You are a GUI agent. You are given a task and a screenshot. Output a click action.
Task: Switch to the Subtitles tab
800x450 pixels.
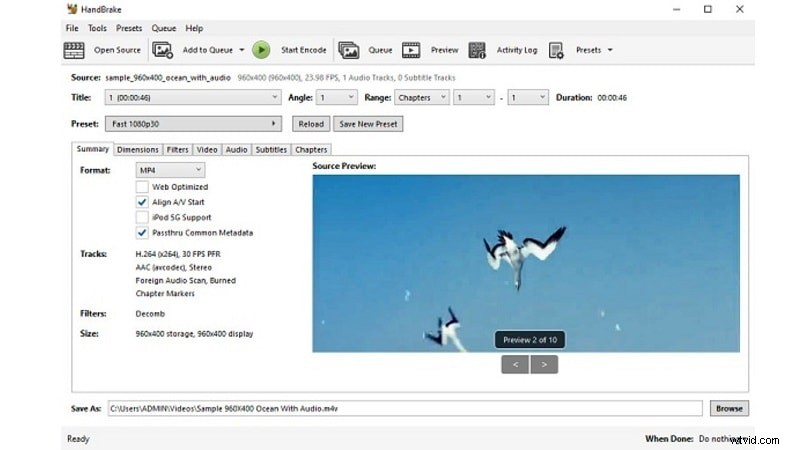tap(270, 150)
